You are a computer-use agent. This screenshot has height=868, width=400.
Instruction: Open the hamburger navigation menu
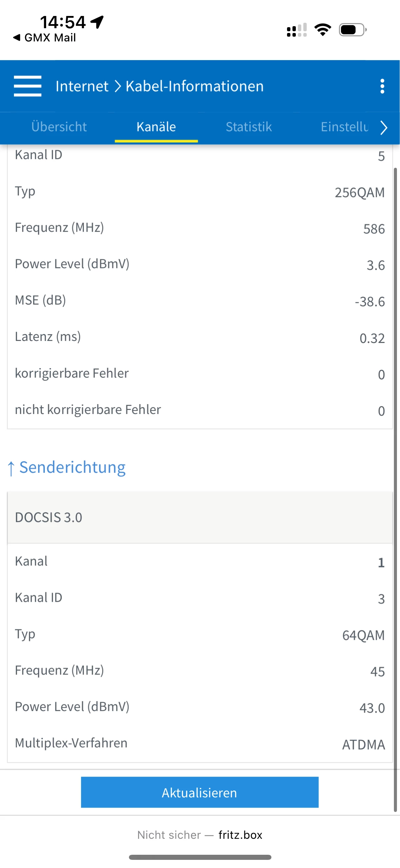click(x=27, y=86)
